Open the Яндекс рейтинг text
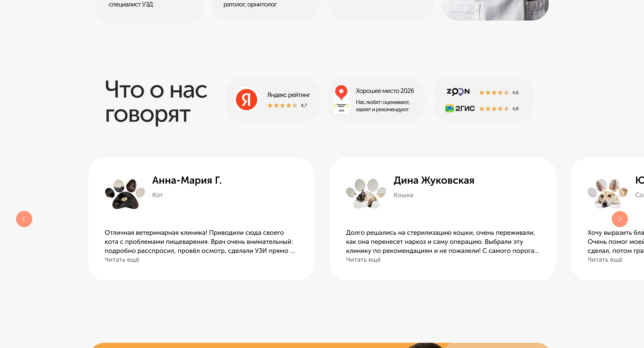 tap(289, 95)
